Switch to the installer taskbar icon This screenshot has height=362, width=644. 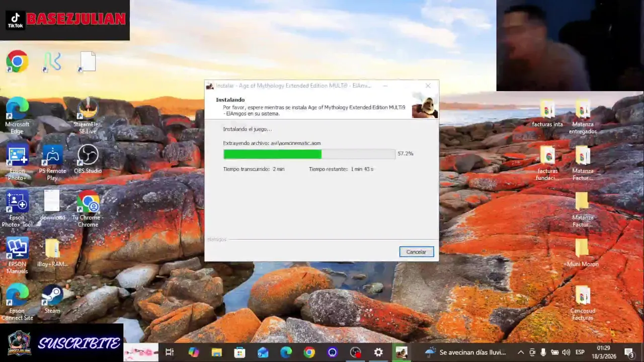(401, 352)
